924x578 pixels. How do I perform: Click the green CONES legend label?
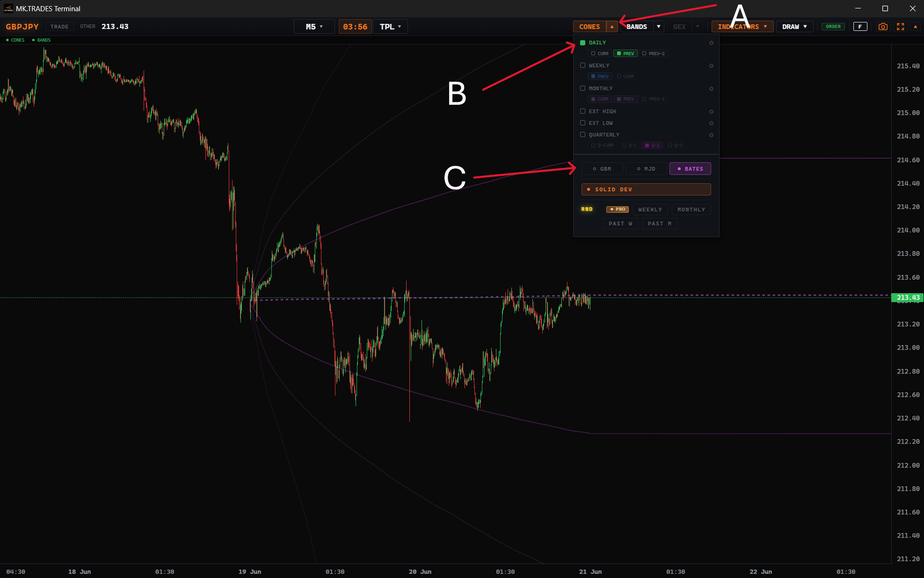click(x=15, y=40)
